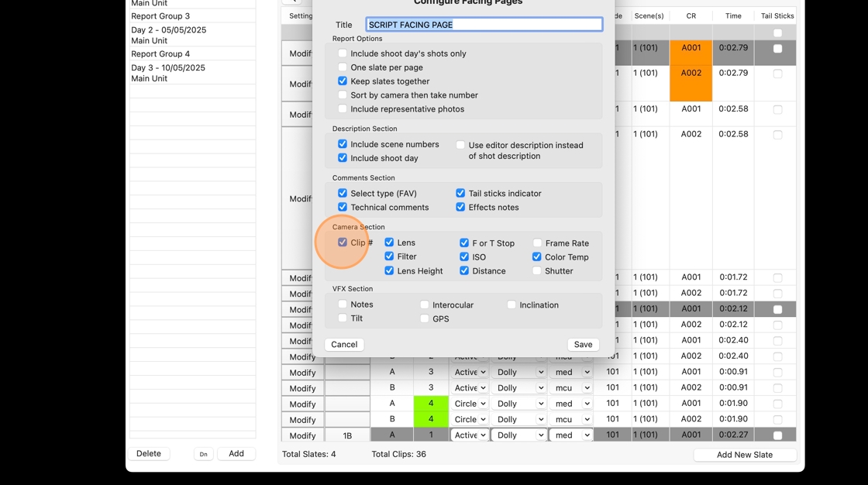The height and width of the screenshot is (485, 868).
Task: Toggle Tail sticks indicator in Comments Section
Action: (460, 193)
